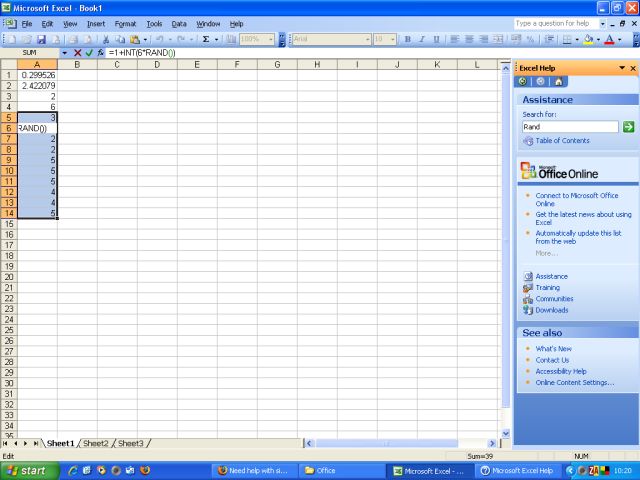Click the Windows start button
Screen dimensions: 640x480
click(29, 471)
